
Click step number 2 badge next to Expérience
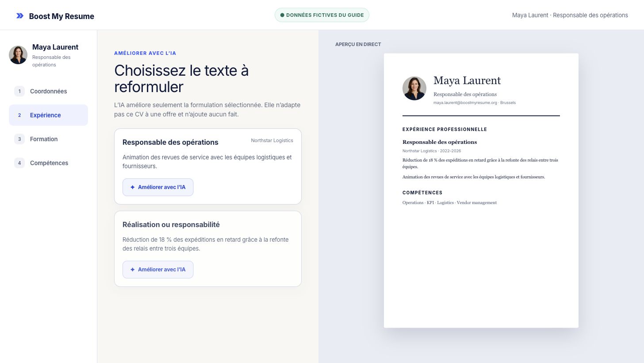point(19,115)
